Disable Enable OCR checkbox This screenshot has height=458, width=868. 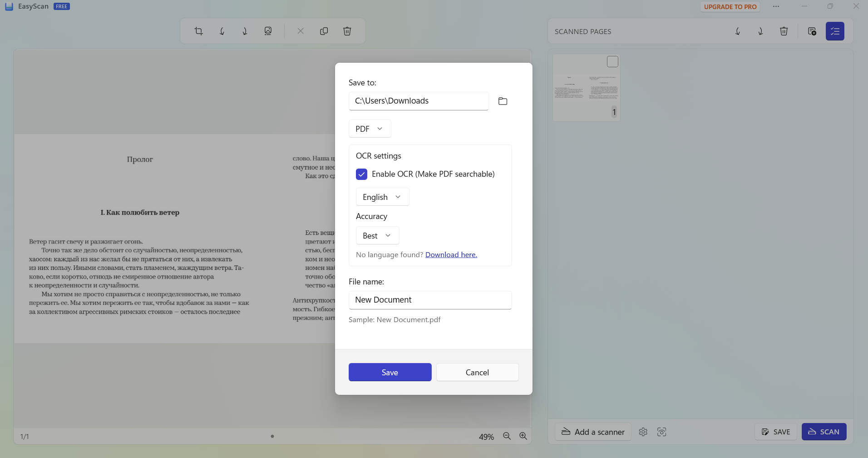361,174
